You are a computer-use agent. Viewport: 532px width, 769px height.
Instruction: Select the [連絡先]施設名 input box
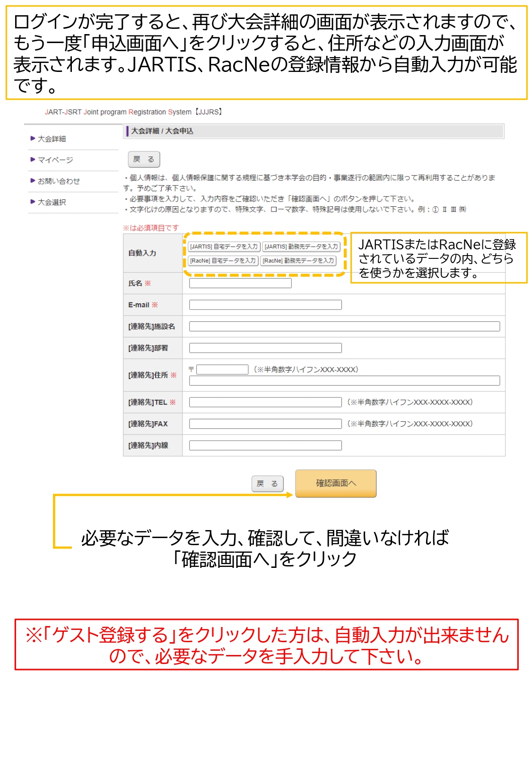click(x=344, y=327)
